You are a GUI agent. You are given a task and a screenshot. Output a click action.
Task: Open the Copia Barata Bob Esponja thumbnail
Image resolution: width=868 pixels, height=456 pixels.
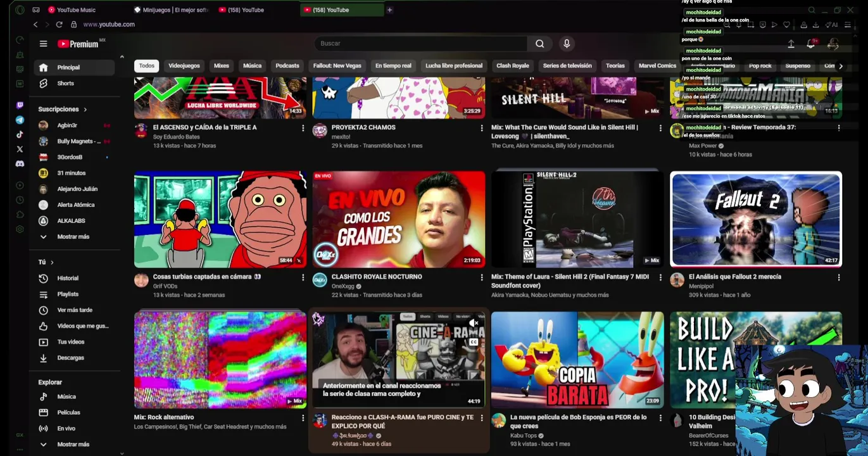pos(577,360)
